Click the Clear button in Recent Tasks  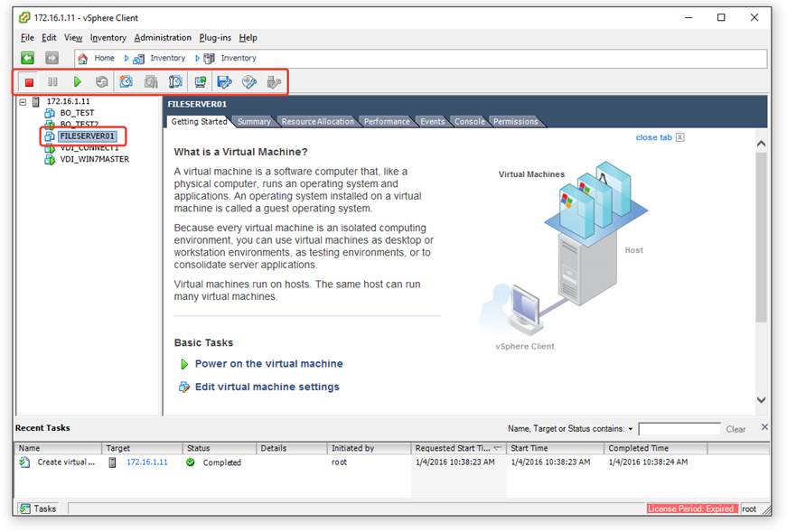click(x=735, y=429)
